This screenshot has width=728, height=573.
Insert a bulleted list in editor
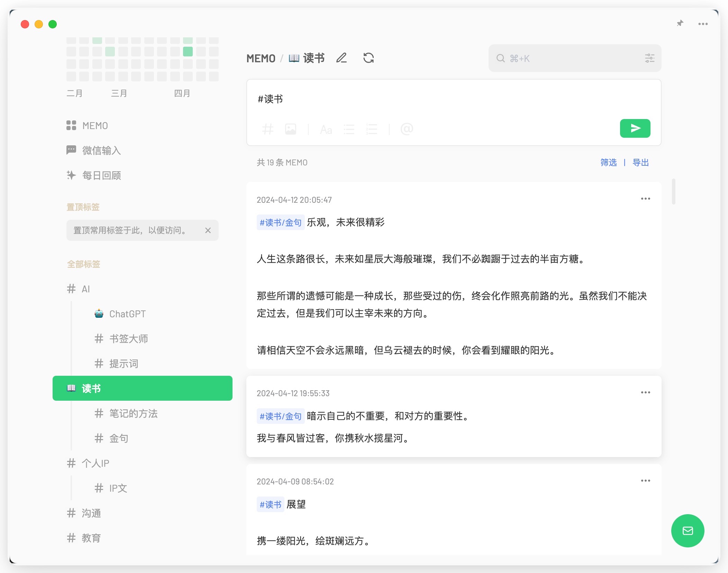click(349, 129)
